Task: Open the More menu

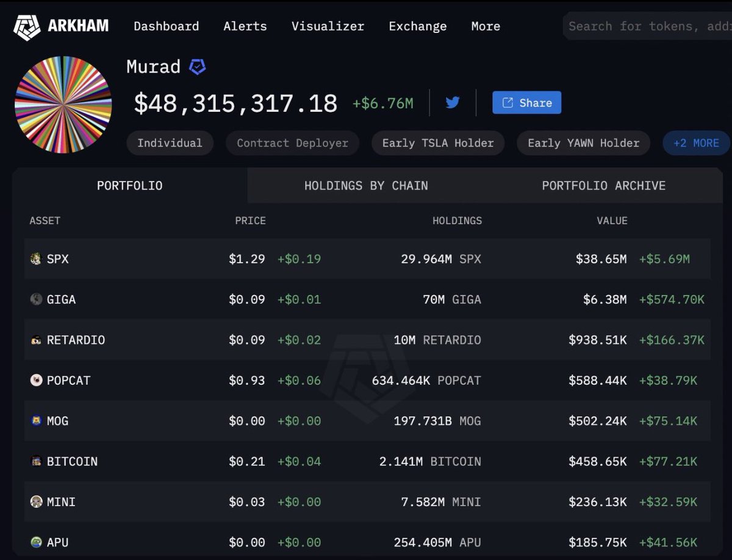Action: 486,26
